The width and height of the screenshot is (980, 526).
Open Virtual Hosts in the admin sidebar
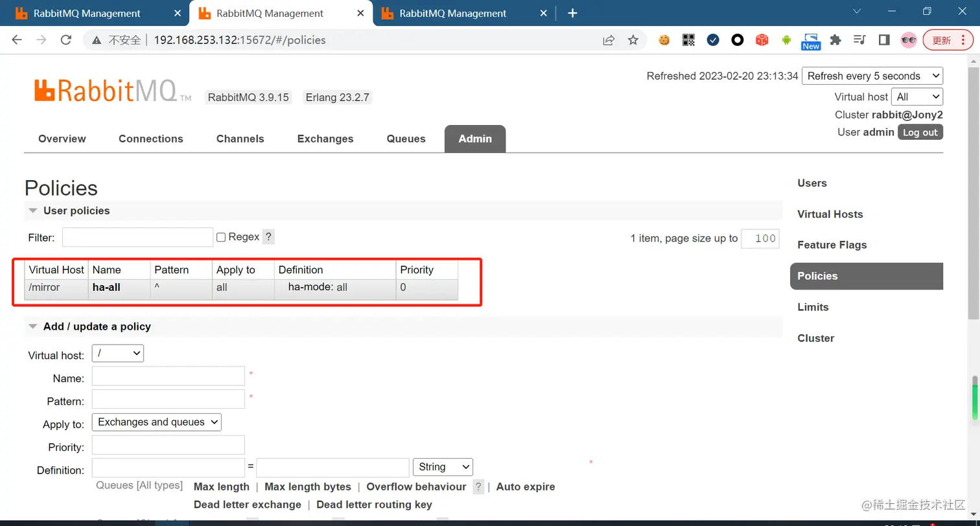click(830, 214)
